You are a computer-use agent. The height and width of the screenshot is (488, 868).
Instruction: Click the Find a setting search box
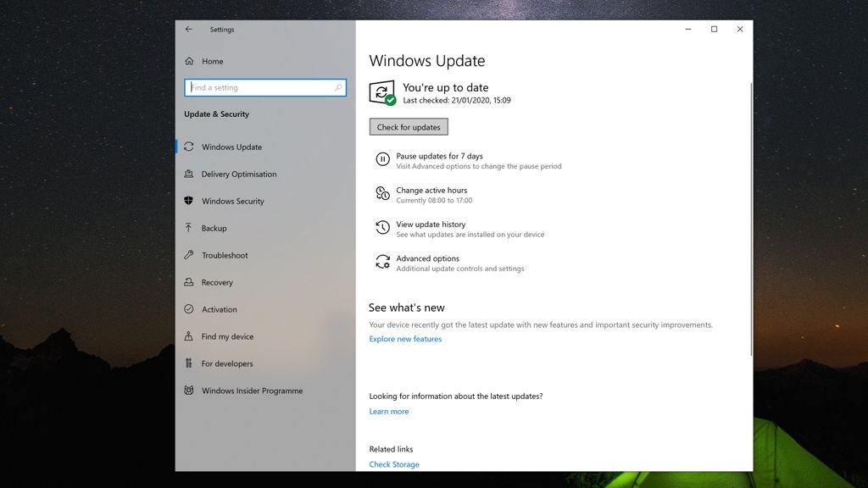point(264,87)
